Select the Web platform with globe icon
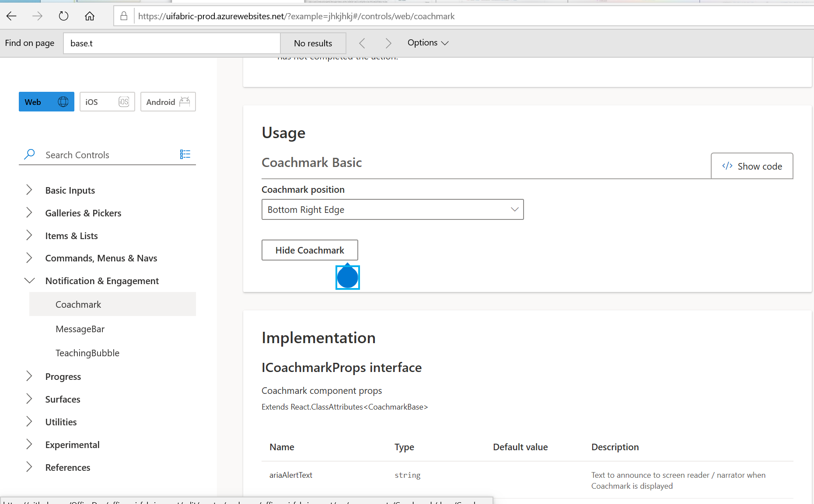This screenshot has height=504, width=814. 46,101
